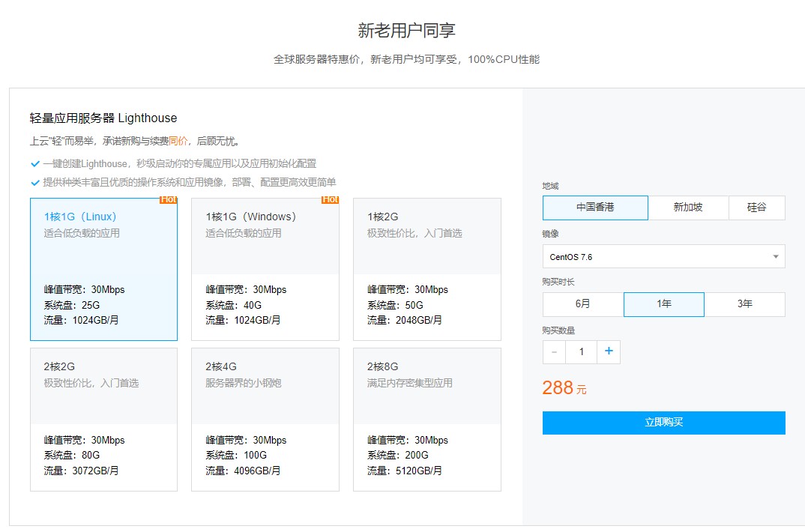This screenshot has width=805, height=532.
Task: Click the 288 元 price
Action: pos(564,388)
